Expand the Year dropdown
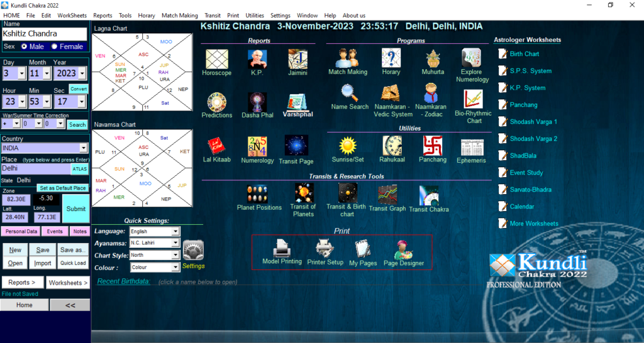Image resolution: width=644 pixels, height=343 pixels. coord(82,73)
